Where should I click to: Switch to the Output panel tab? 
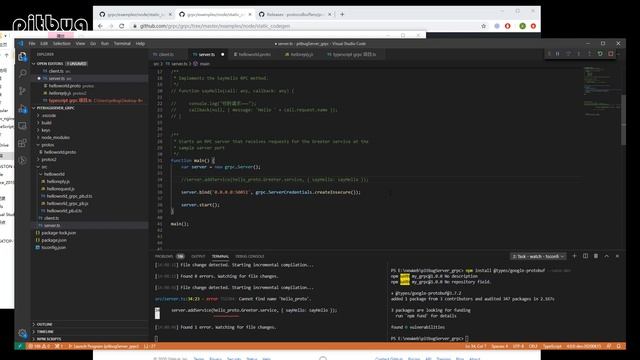(x=198, y=256)
